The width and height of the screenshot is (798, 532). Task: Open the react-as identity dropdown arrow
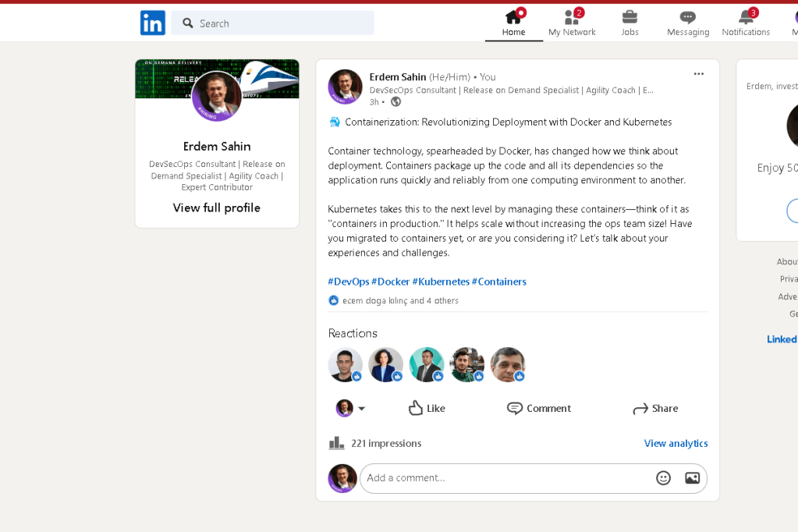(361, 408)
